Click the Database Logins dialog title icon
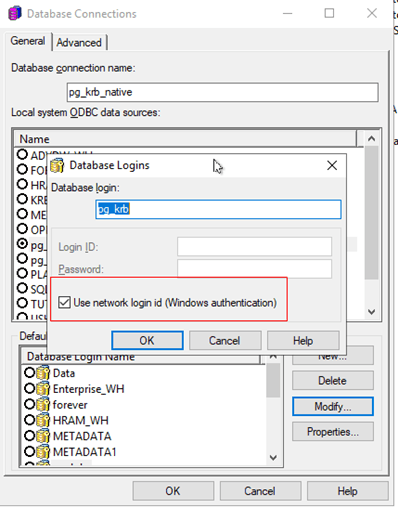 (x=57, y=165)
